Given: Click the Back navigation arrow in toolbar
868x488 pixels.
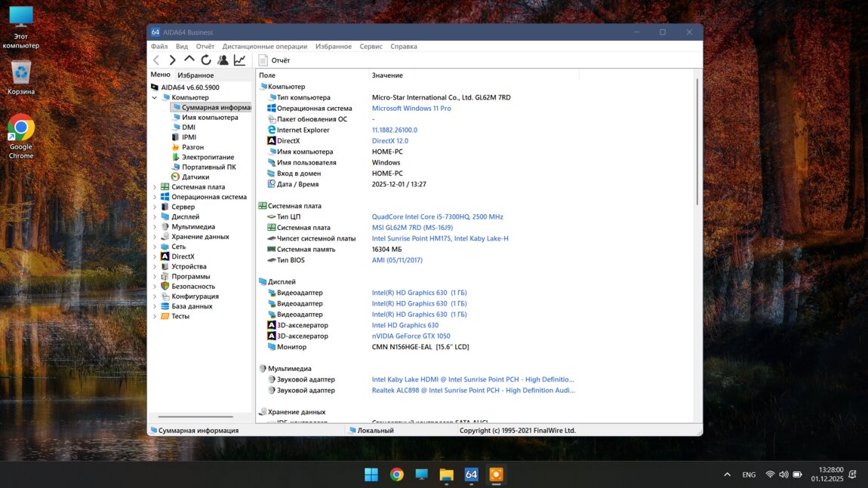Looking at the screenshot, I should click(x=156, y=60).
